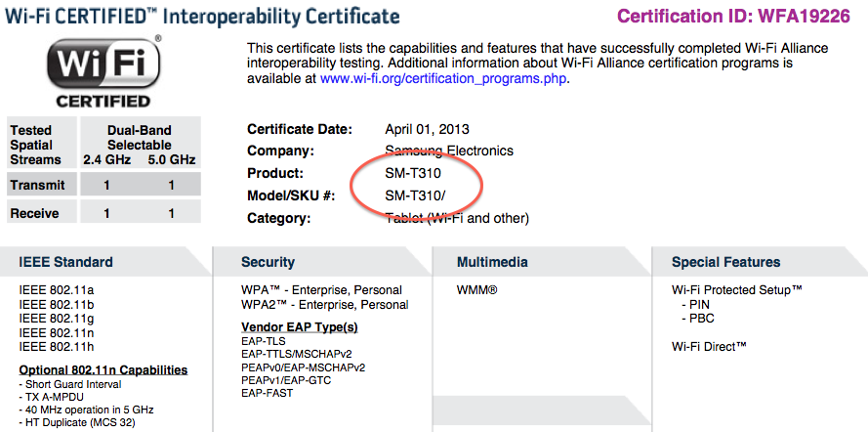This screenshot has width=868, height=432.
Task: Click the Transmit row label
Action: click(37, 184)
